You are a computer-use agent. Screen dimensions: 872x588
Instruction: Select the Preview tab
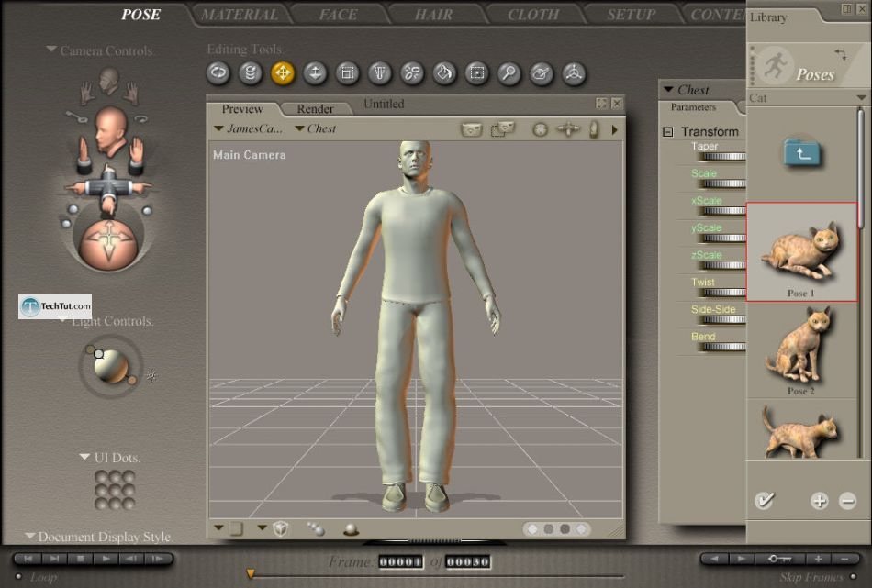coord(242,109)
